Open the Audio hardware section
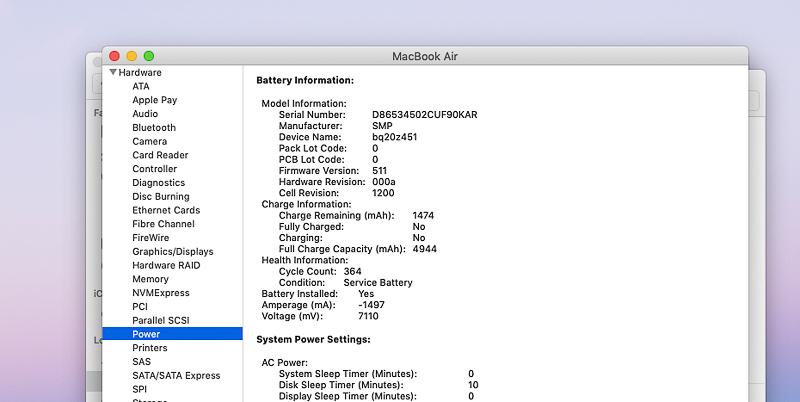Image resolution: width=800 pixels, height=402 pixels. (x=145, y=114)
